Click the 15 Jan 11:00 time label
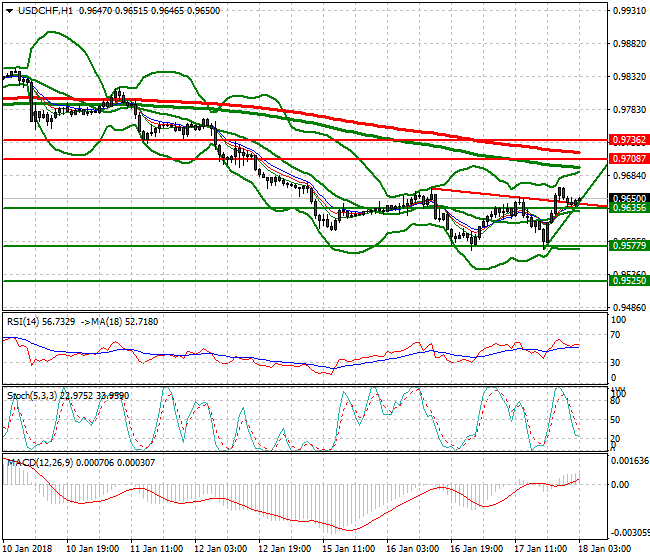 pyautogui.click(x=349, y=549)
